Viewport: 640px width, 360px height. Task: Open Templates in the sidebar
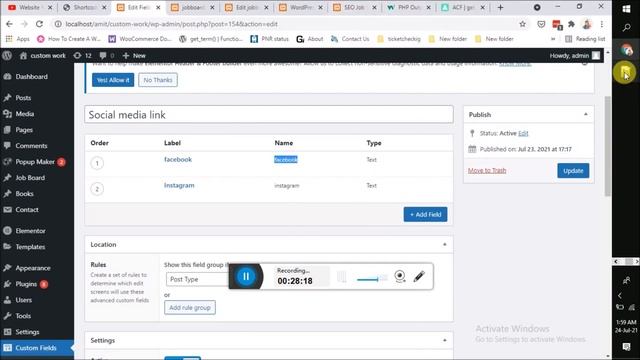point(30,247)
